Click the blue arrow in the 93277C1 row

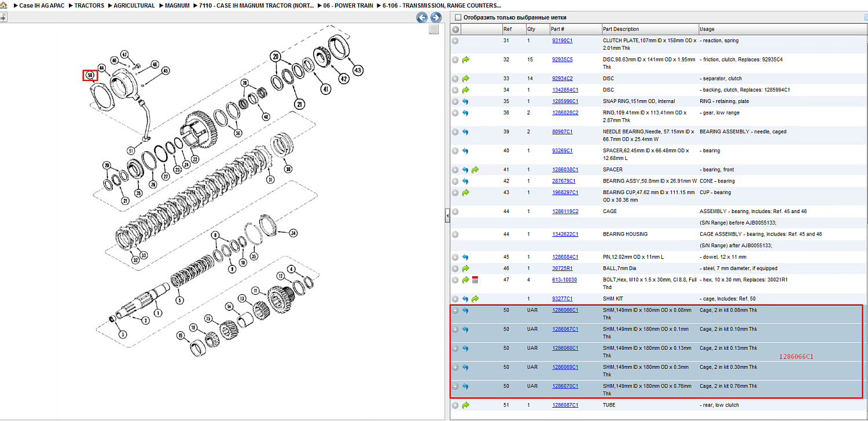[465, 299]
